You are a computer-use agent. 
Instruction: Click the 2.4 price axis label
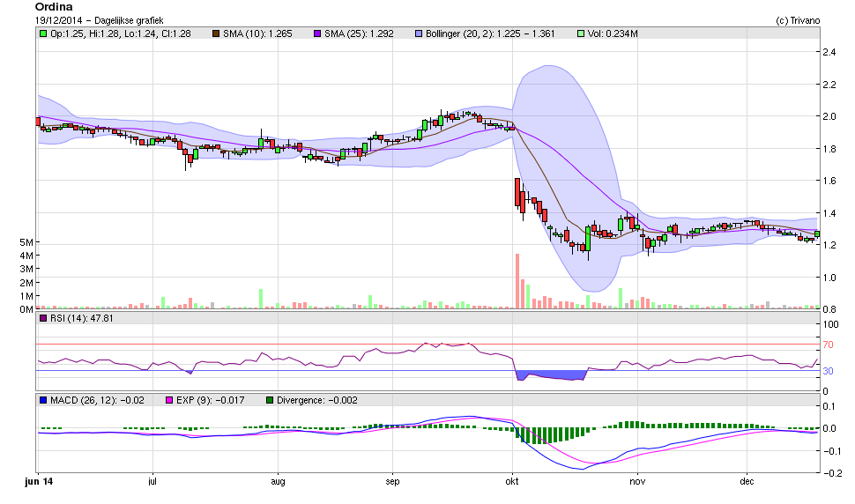829,52
